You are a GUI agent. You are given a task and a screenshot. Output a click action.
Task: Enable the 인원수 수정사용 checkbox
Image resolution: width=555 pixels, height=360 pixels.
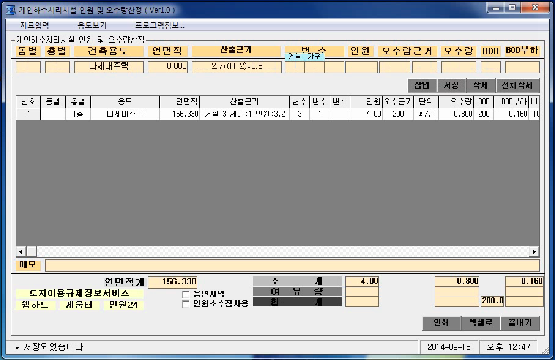[x=185, y=304]
